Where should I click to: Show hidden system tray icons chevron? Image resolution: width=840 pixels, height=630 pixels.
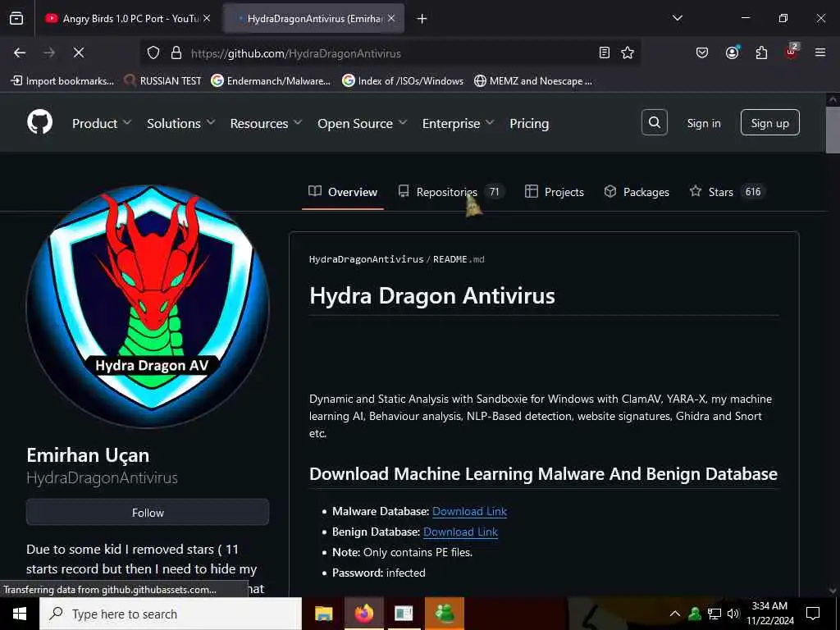click(x=675, y=614)
